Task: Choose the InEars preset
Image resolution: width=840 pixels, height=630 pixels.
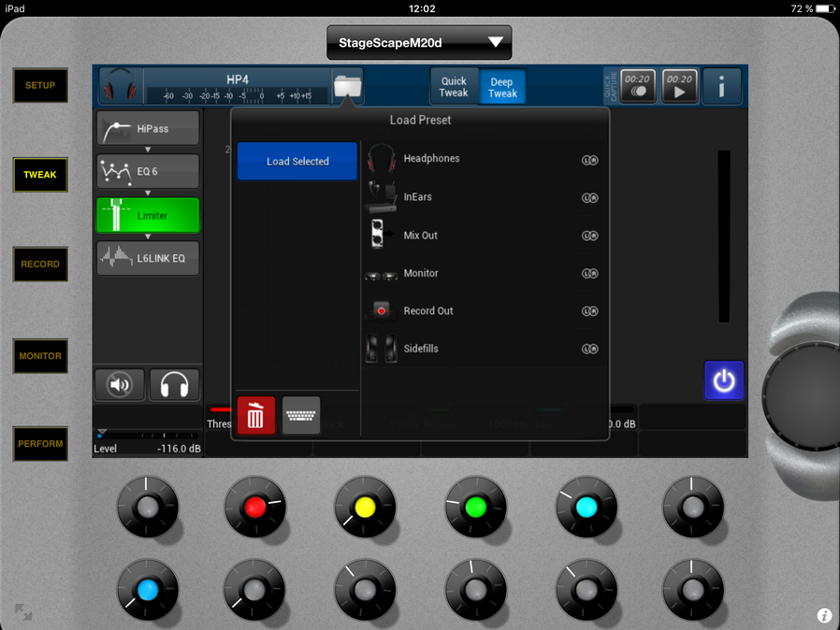Action: [x=417, y=197]
